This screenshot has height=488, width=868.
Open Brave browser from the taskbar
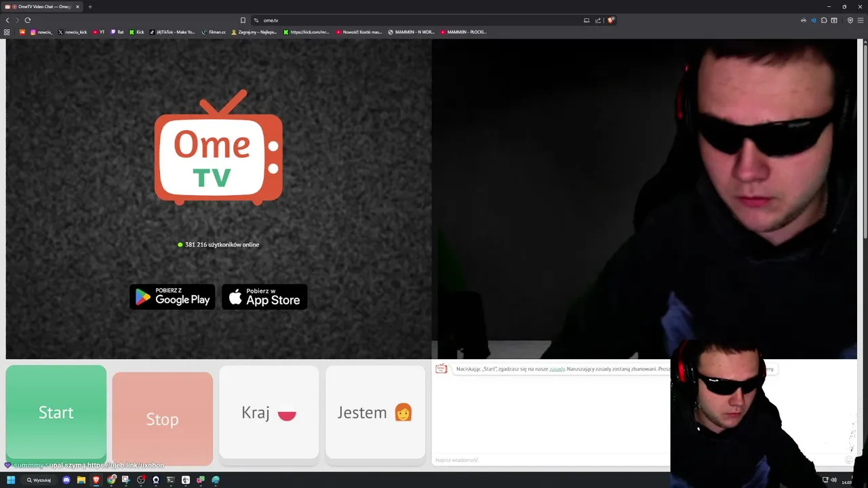[96, 480]
